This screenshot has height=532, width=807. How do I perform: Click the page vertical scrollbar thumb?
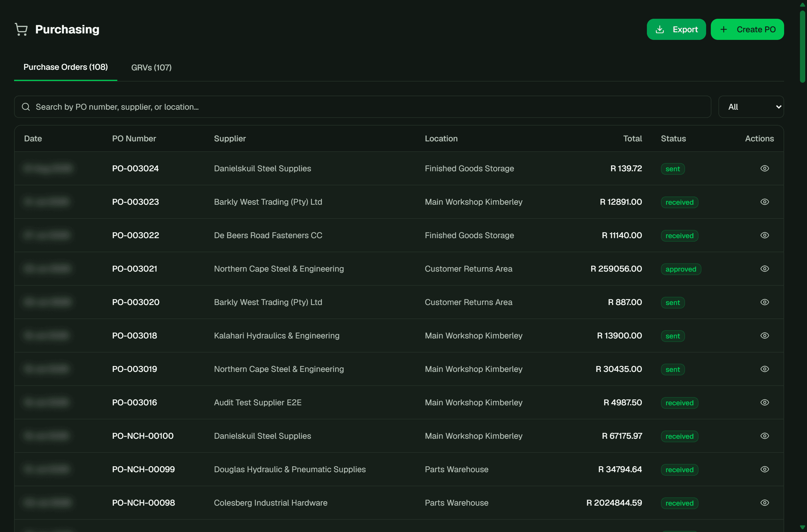802,46
